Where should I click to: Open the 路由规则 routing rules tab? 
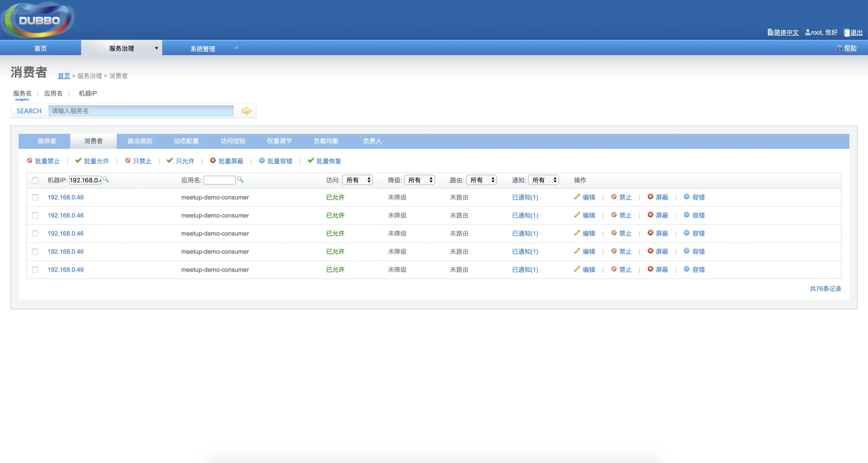140,141
